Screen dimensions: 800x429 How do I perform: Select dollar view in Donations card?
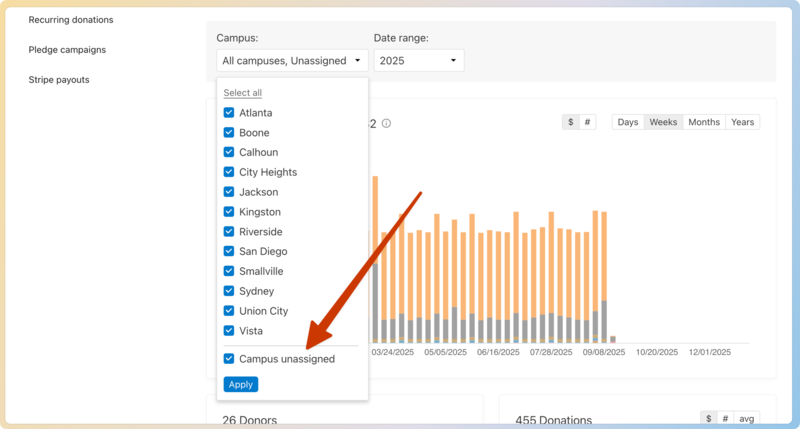click(708, 419)
